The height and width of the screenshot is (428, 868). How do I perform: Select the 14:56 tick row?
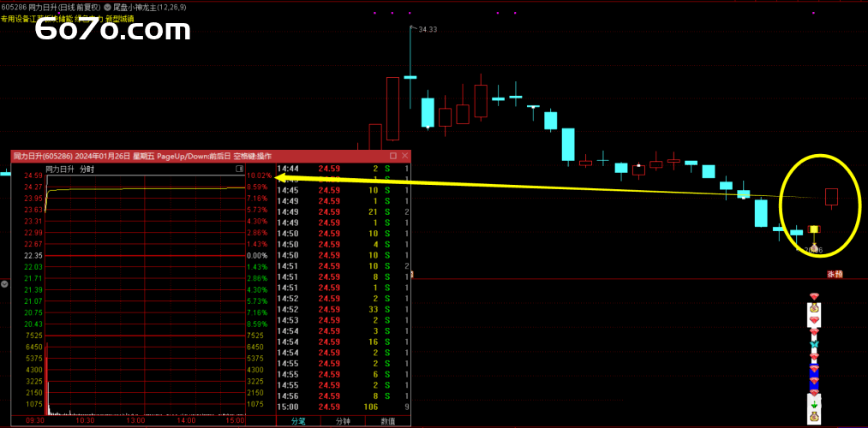click(x=344, y=396)
